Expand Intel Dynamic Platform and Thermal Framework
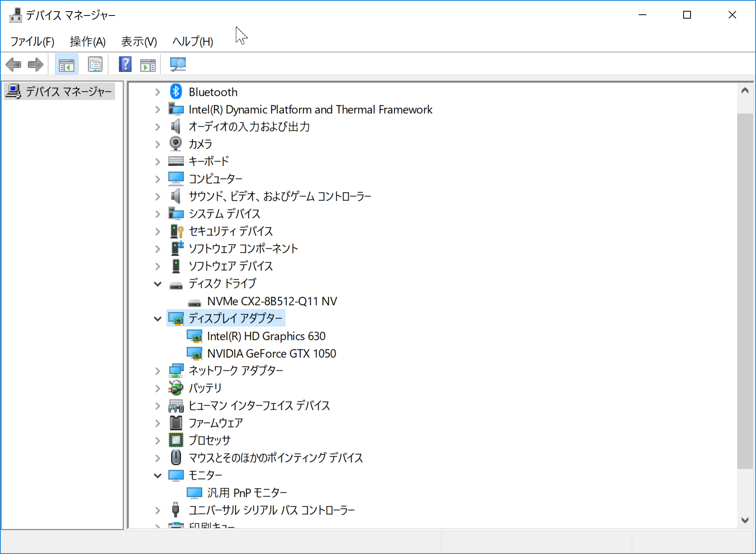Screen dimensions: 756x554 158,110
